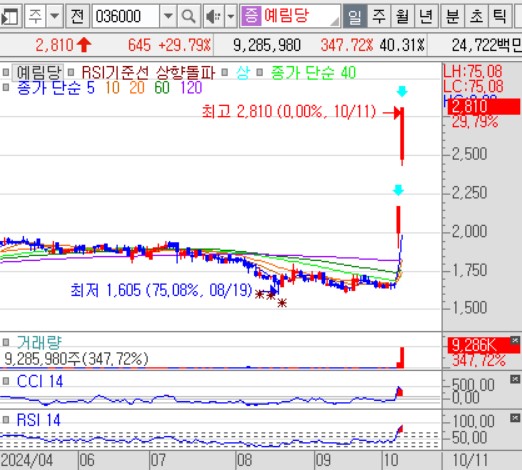Toggle the CCI 14 indicator marker

[x=6, y=381]
